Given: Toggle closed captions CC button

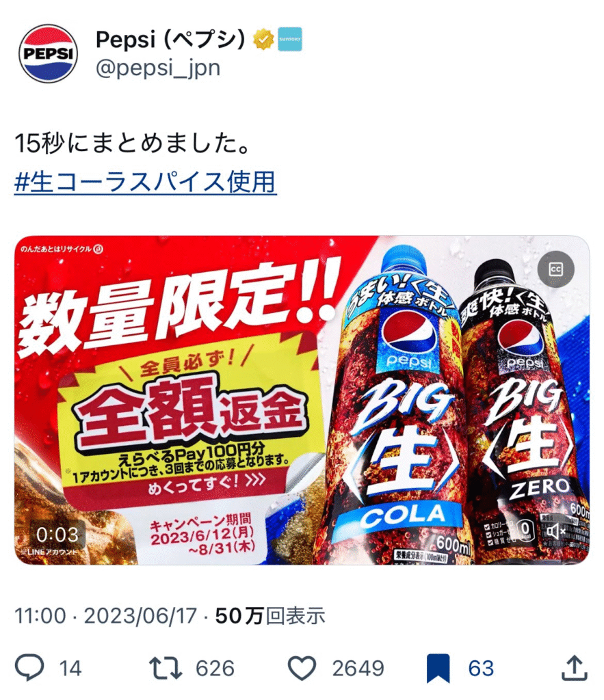Looking at the screenshot, I should point(555,269).
